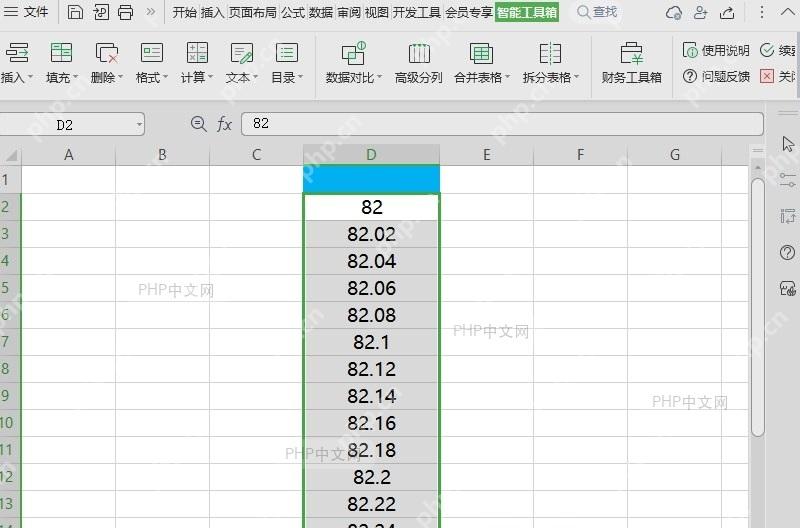Click the print icon

[126, 12]
